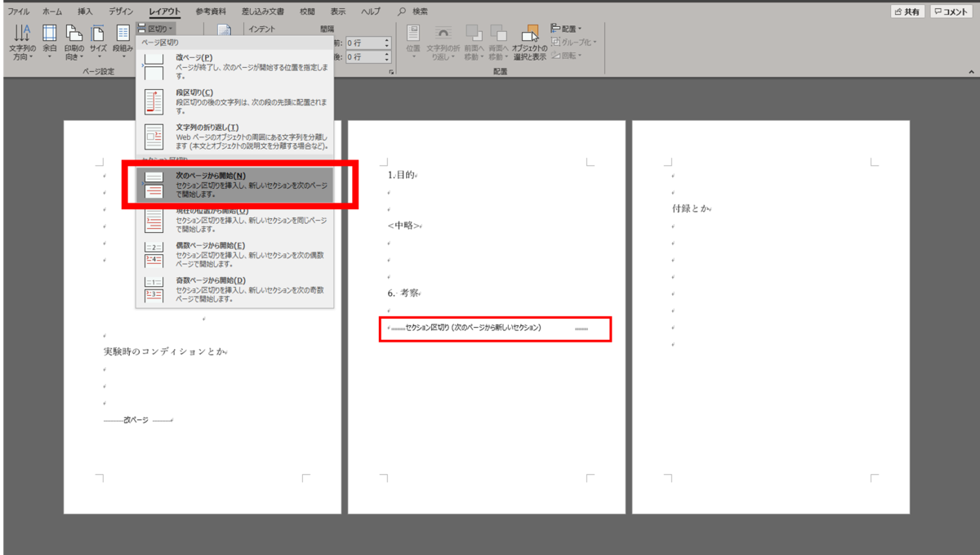Select 改ページ(P) page break option
This screenshot has width=980, height=555.
[x=235, y=65]
